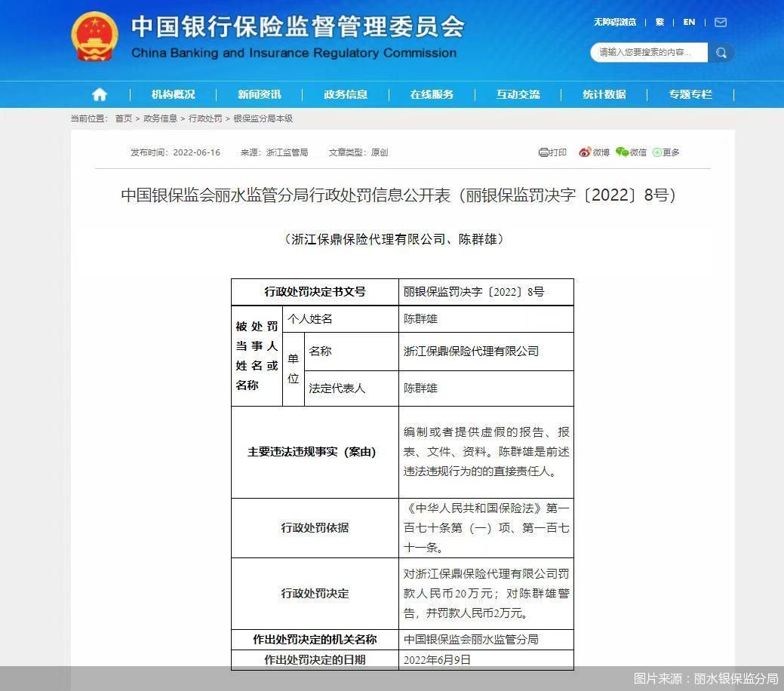
Task: Open the 新闻资讯 navigation menu
Action: [x=260, y=94]
